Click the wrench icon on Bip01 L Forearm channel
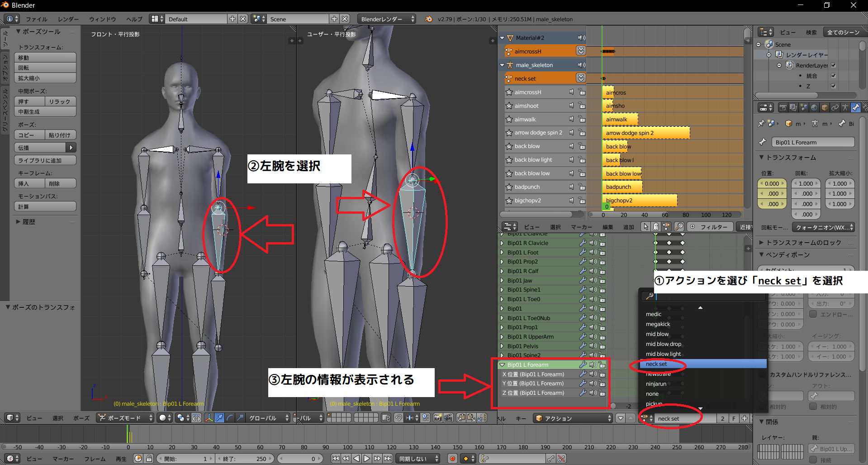 pyautogui.click(x=583, y=364)
